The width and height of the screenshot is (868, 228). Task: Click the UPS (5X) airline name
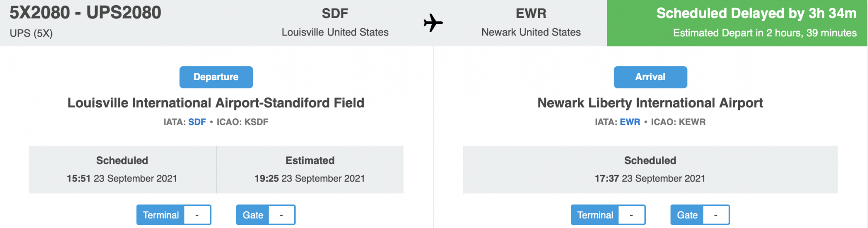31,33
